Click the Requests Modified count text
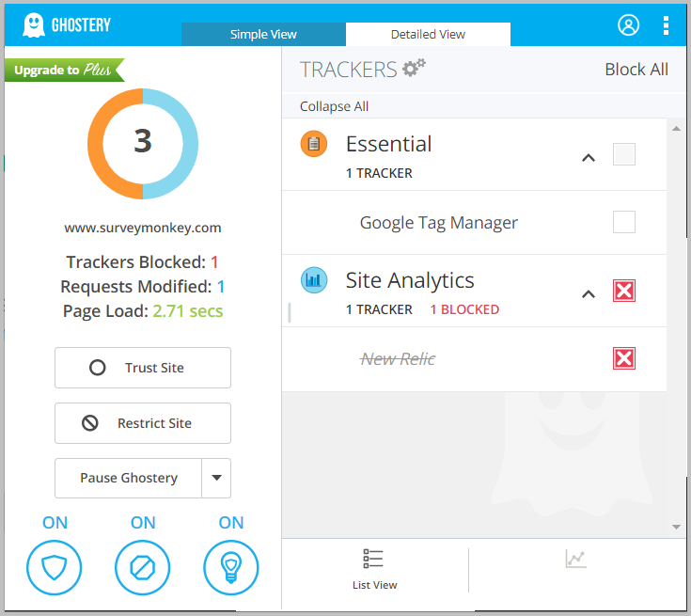691x616 pixels. pyautogui.click(x=142, y=287)
